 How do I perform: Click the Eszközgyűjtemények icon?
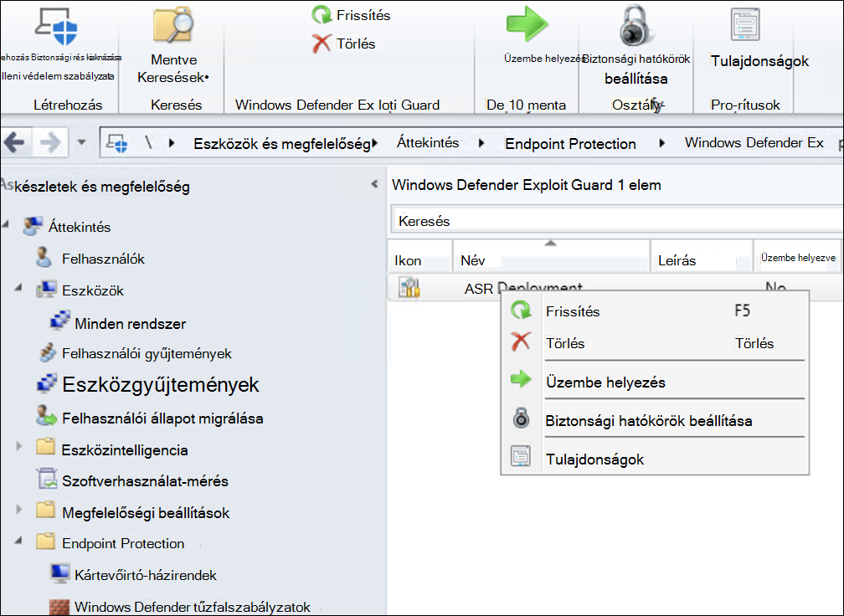[x=47, y=383]
